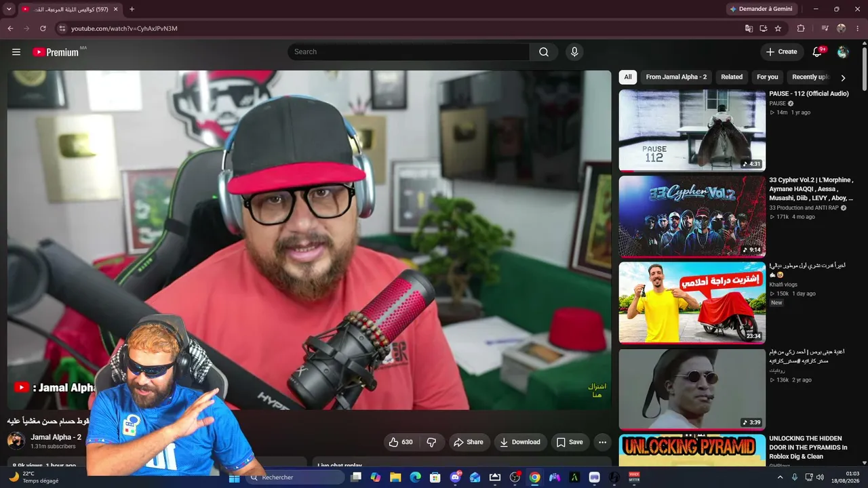Select the Related filter chip
Screen dimensions: 868x488
(x=732, y=77)
